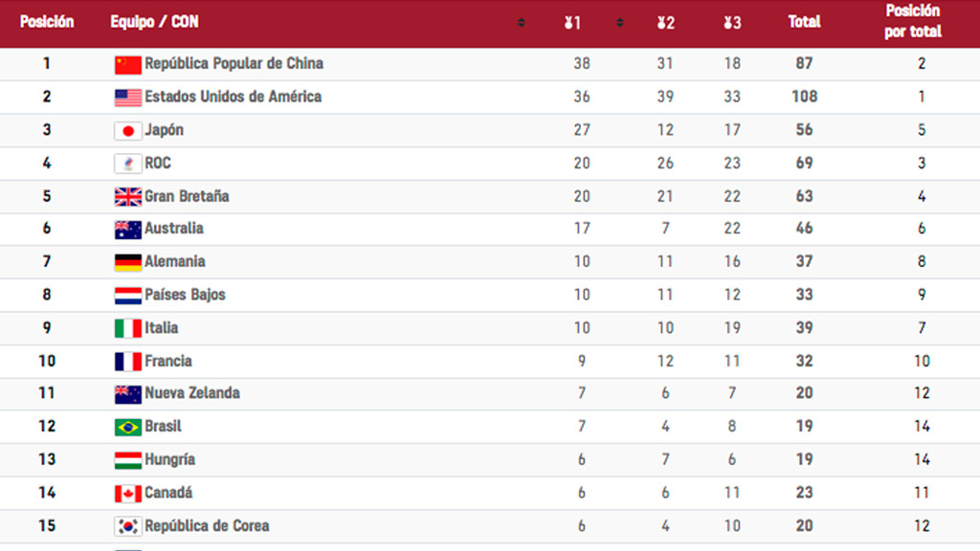
Task: Click the silver medal column header
Action: [666, 23]
